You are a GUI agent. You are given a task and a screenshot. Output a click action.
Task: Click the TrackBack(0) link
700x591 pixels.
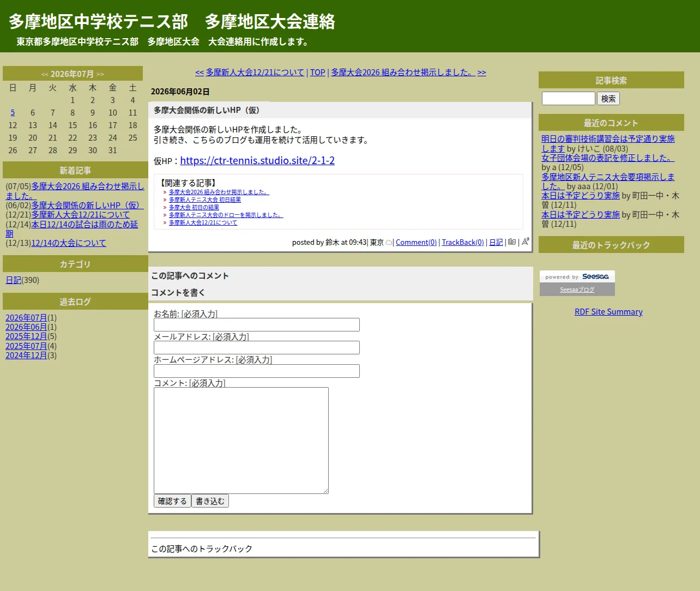tap(463, 243)
